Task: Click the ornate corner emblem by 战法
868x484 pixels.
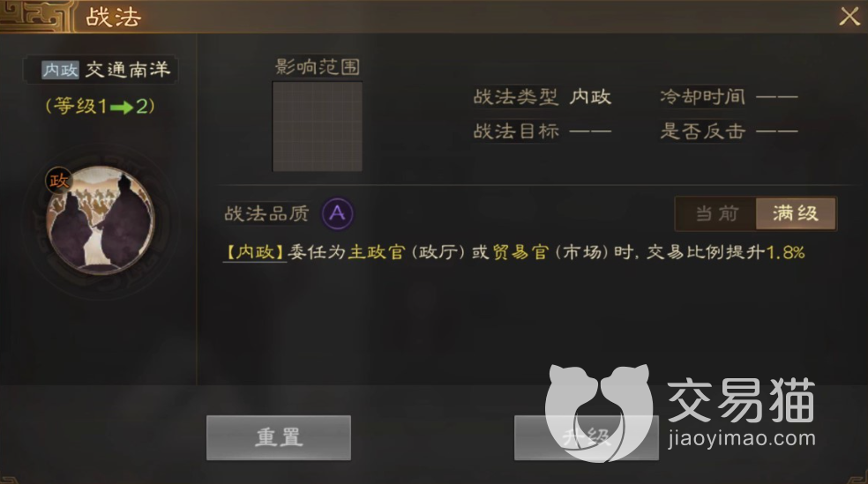Action: 36,16
